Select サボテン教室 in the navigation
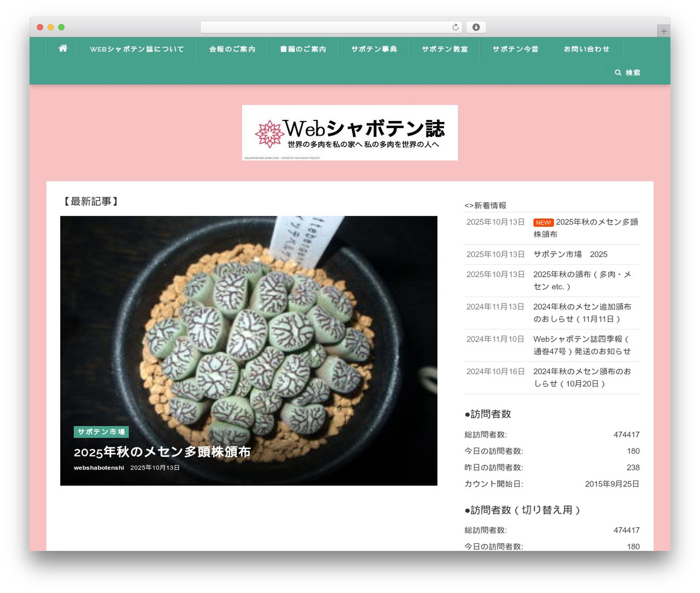Viewport: 700px width, 593px height. [445, 49]
